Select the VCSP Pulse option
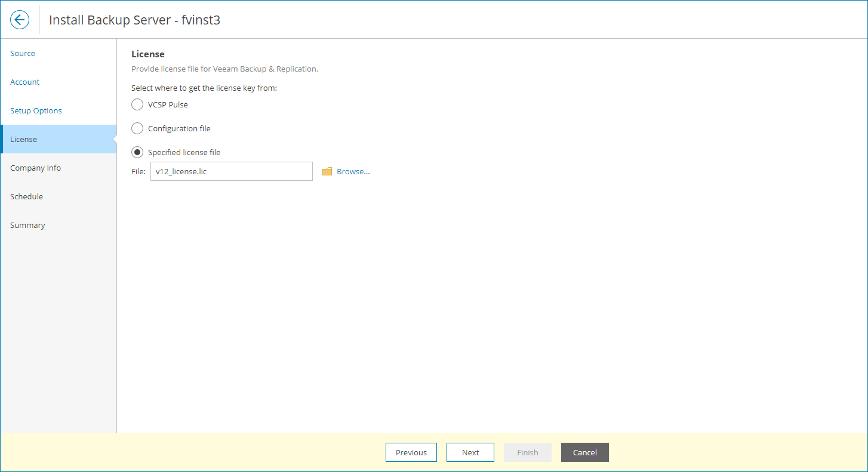This screenshot has width=868, height=472. pyautogui.click(x=137, y=104)
